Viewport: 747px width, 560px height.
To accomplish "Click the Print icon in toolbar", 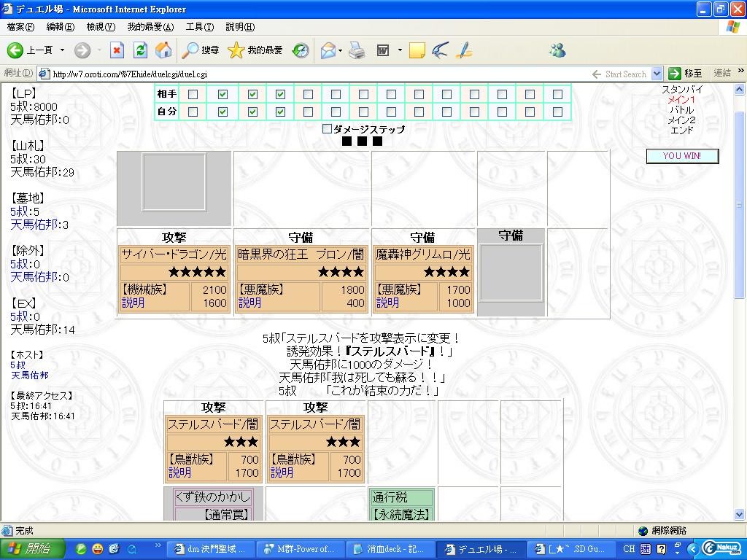I will 357,50.
